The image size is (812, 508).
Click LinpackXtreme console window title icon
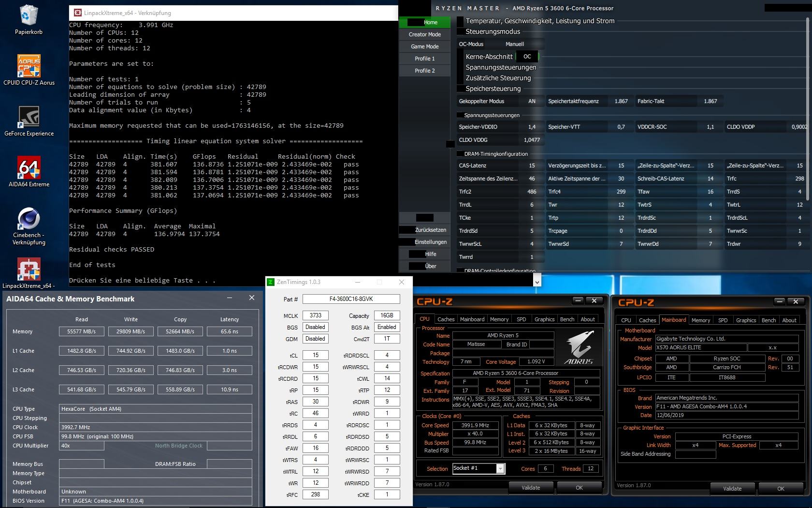(77, 13)
